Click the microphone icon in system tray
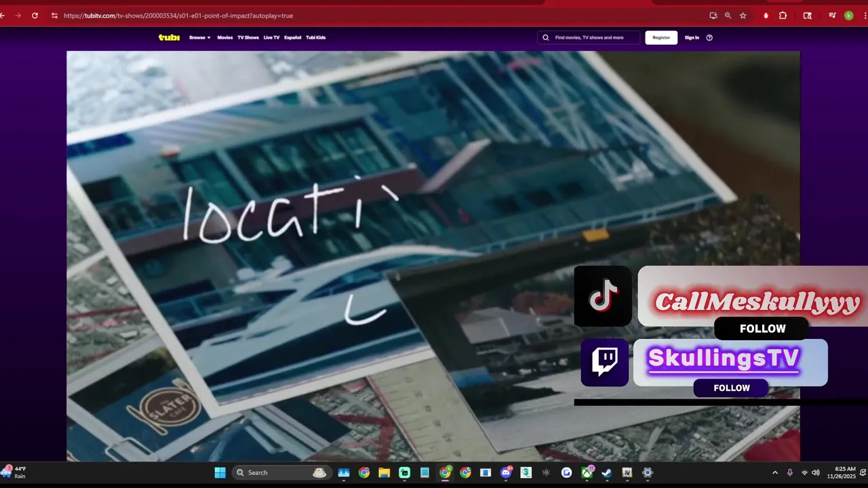Screen dimensions: 868x488 coord(790,472)
